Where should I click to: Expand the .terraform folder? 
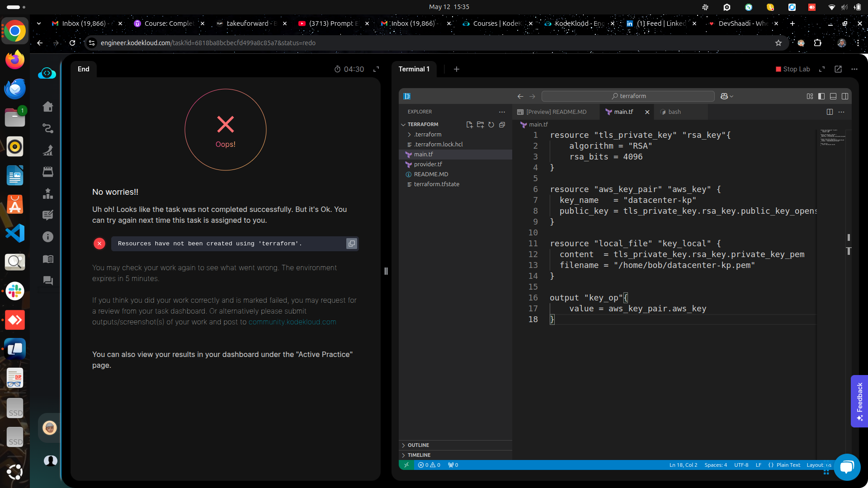coord(427,135)
